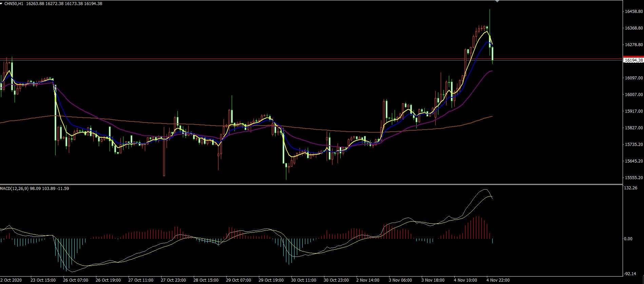The image size is (644, 284).
Task: Click the 0.00 MACD zero level label
Action: (x=628, y=239)
